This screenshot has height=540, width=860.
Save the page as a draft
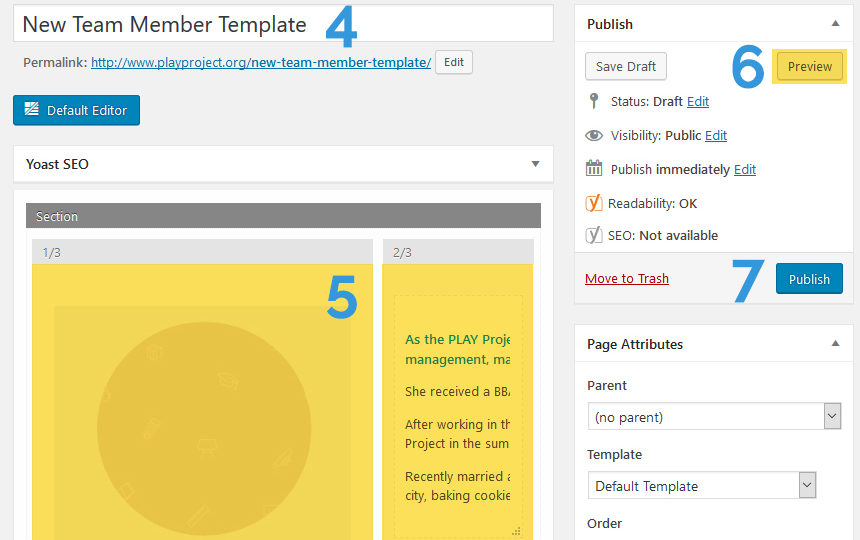(626, 66)
